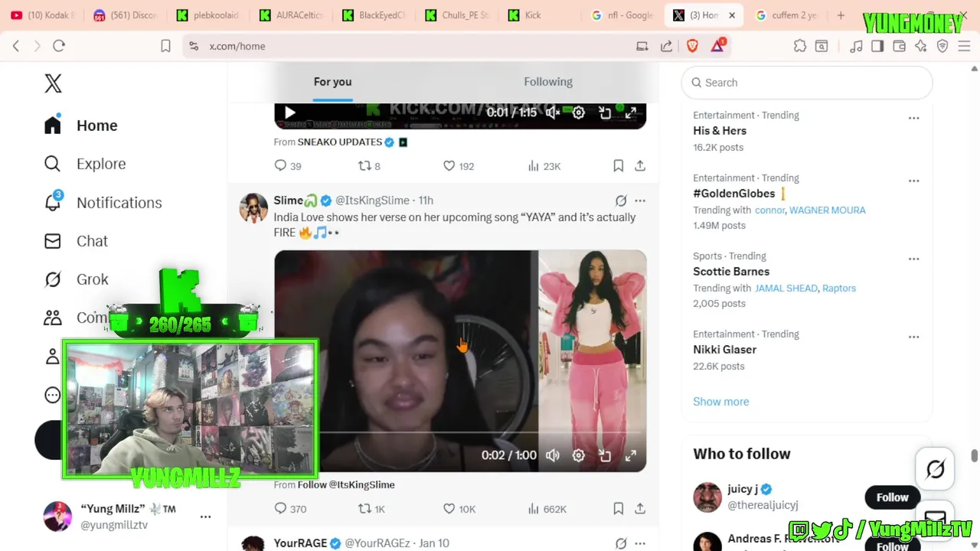Mute the India Love video
Image resolution: width=980 pixels, height=551 pixels.
(x=553, y=455)
